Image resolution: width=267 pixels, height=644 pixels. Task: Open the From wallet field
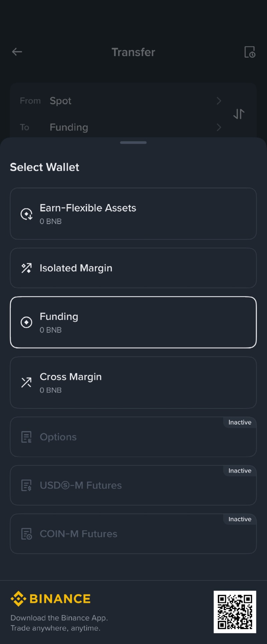coord(117,101)
